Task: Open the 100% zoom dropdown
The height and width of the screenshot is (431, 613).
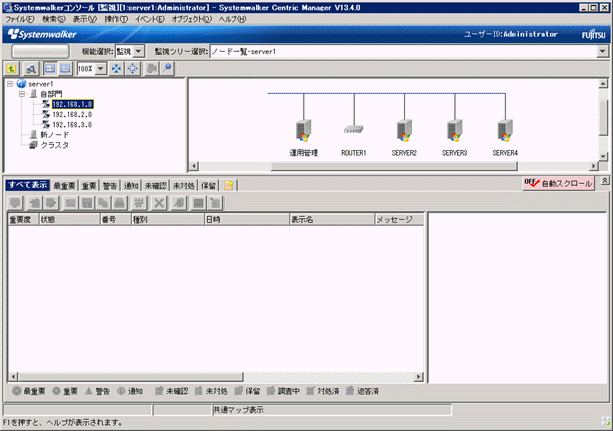Action: (101, 68)
